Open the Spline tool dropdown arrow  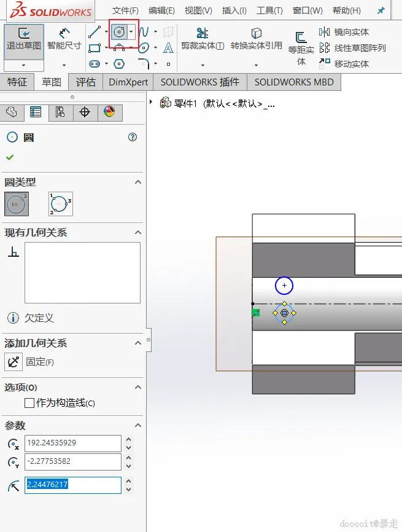coord(155,32)
